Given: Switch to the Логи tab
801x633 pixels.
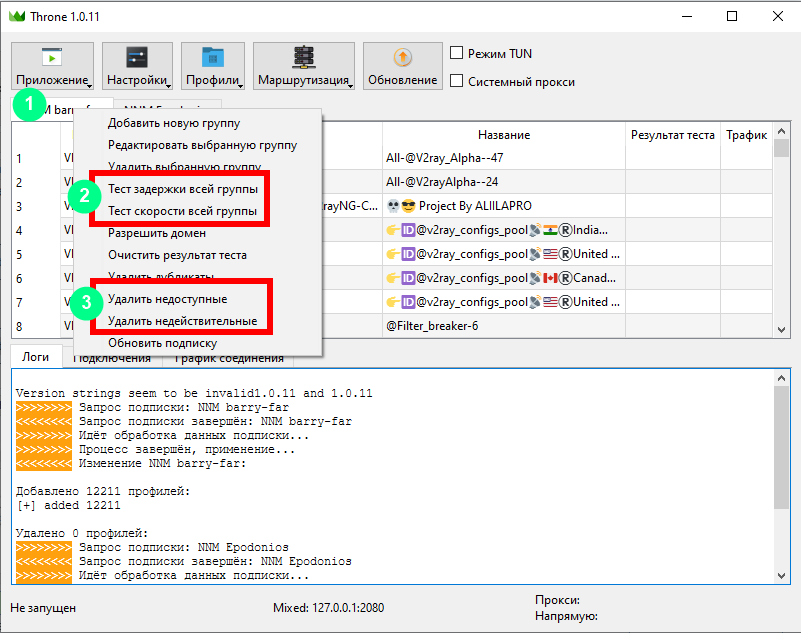Looking at the screenshot, I should coord(36,357).
